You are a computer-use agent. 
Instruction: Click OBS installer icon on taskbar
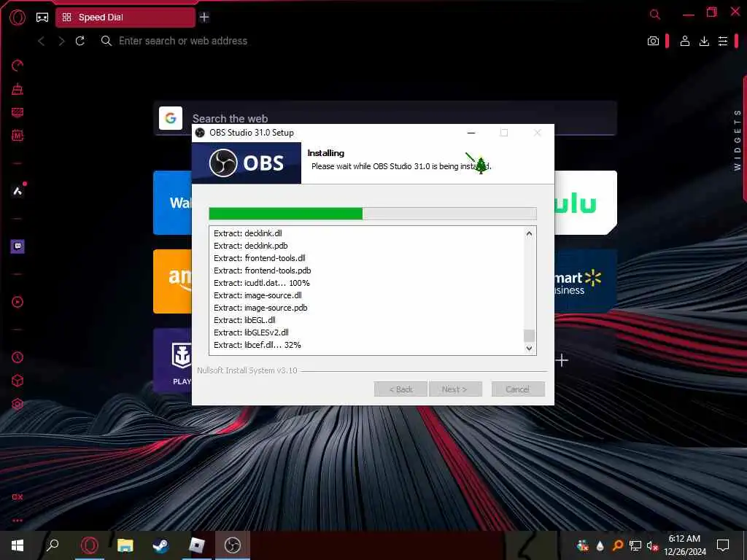click(233, 545)
